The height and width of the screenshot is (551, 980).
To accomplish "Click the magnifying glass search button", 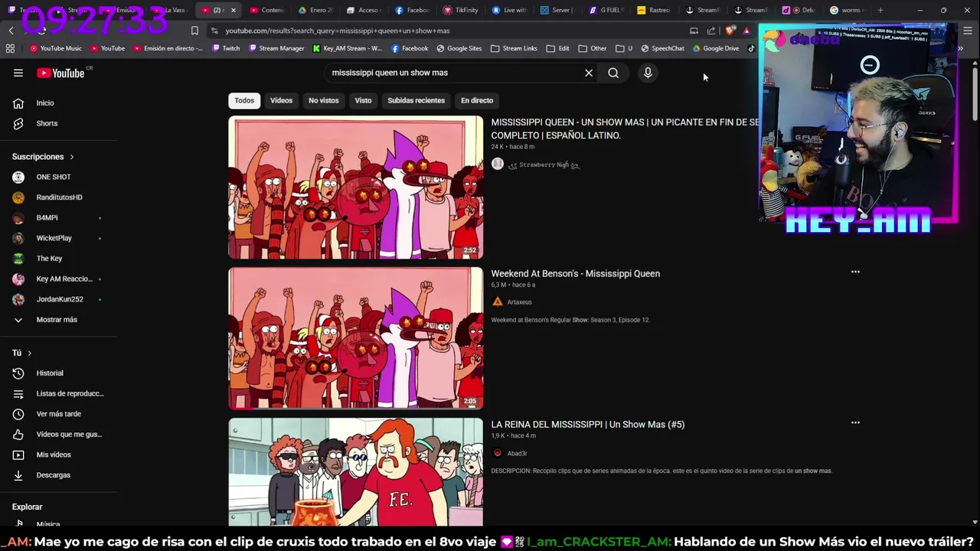I will pyautogui.click(x=613, y=73).
